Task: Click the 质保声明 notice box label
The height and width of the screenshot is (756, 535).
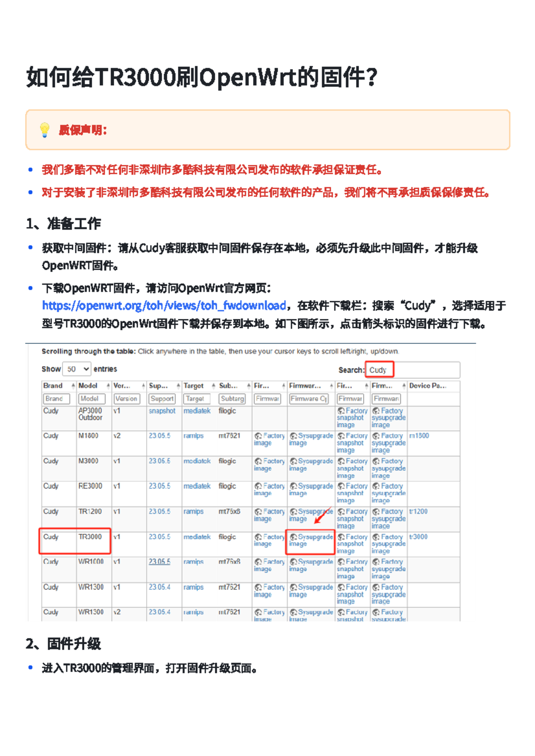Action: pyautogui.click(x=83, y=130)
